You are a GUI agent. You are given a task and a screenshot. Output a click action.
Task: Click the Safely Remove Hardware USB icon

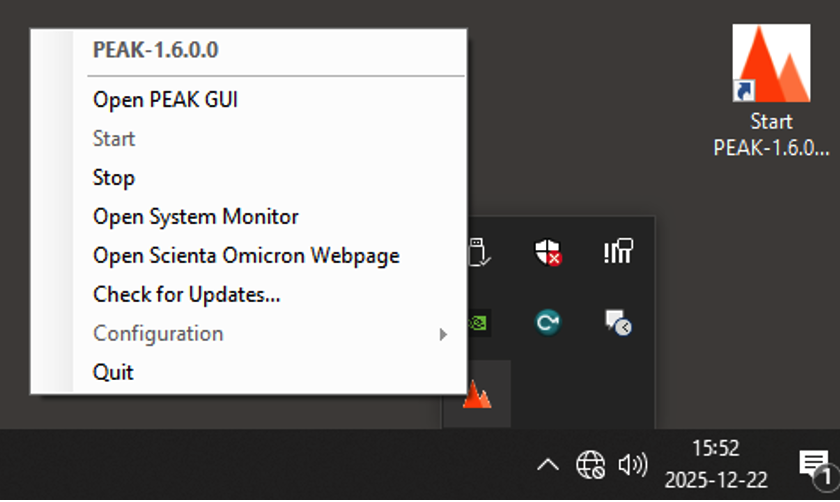click(x=479, y=252)
